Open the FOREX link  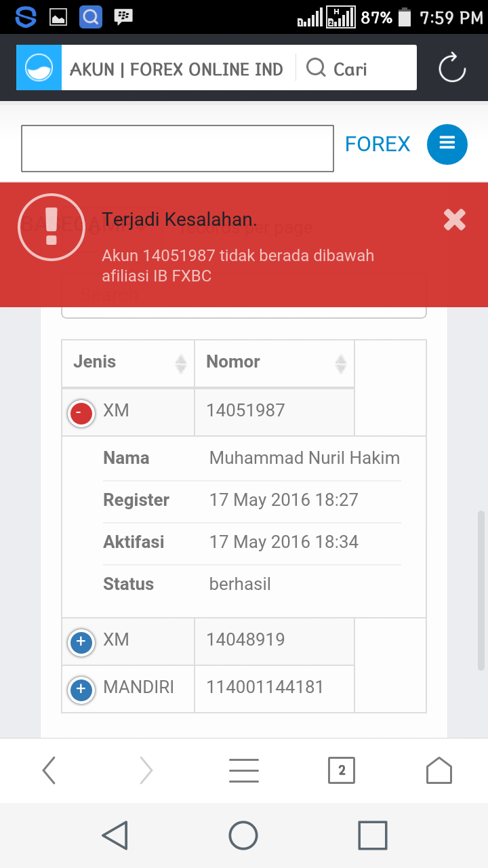(378, 144)
